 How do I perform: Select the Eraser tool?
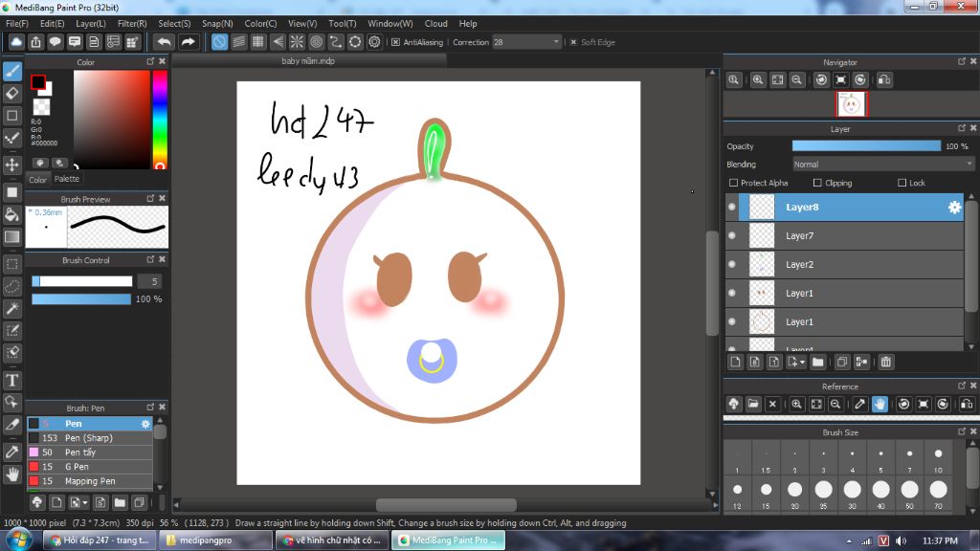11,94
